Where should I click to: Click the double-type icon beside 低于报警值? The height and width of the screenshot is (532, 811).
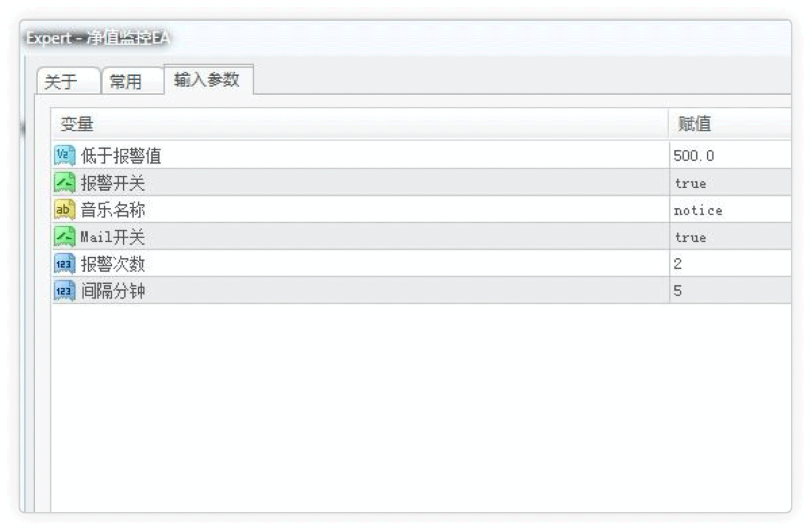pos(64,155)
